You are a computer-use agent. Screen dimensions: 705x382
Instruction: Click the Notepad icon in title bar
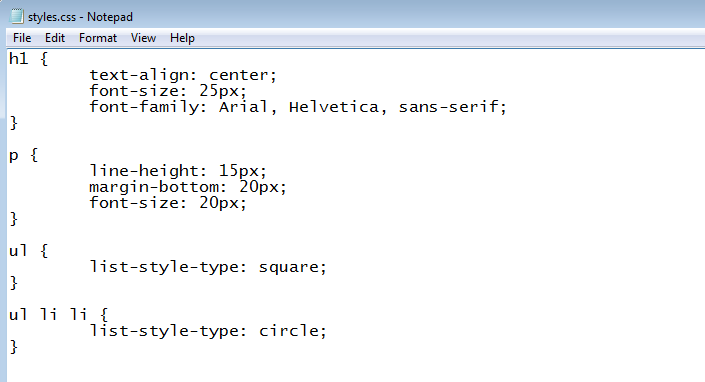(x=17, y=16)
